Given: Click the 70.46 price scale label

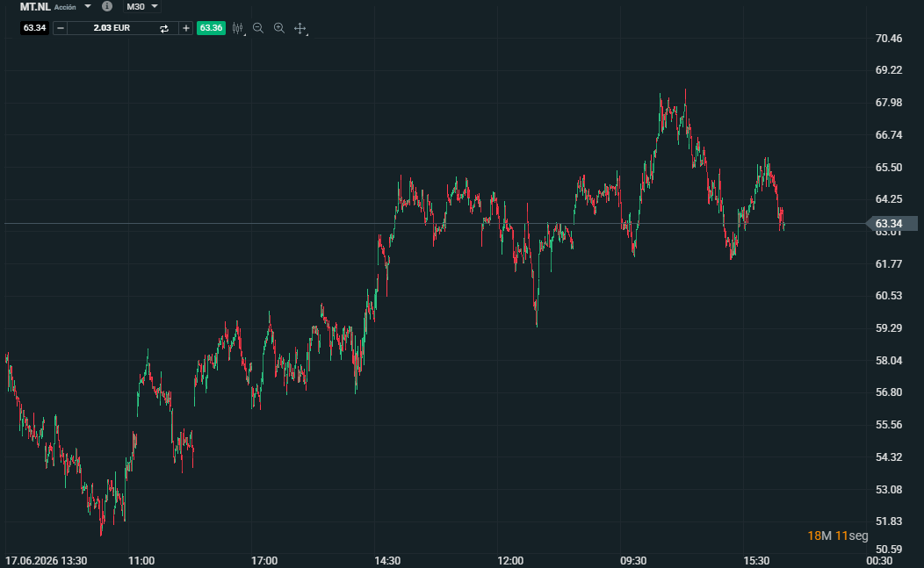Looking at the screenshot, I should click(x=889, y=39).
